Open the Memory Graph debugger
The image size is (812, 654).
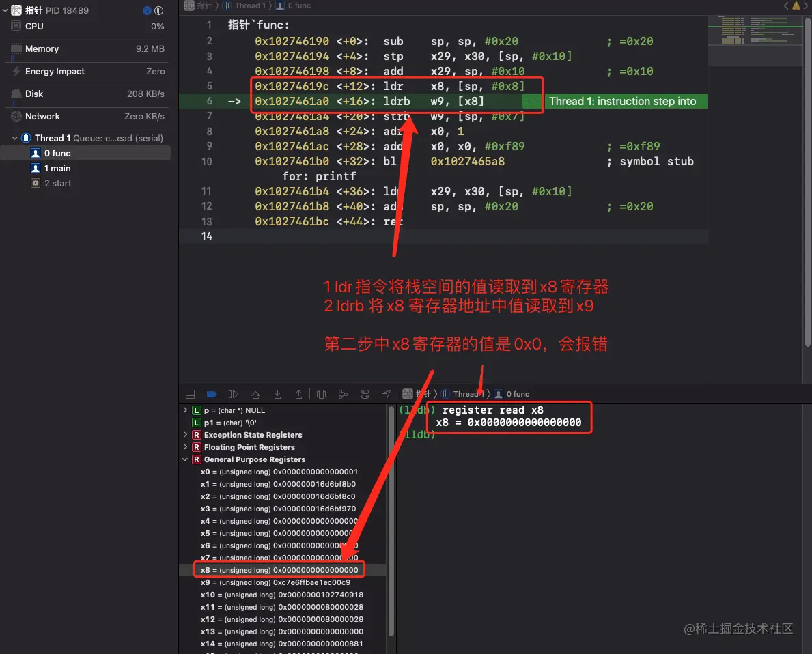[x=343, y=394]
